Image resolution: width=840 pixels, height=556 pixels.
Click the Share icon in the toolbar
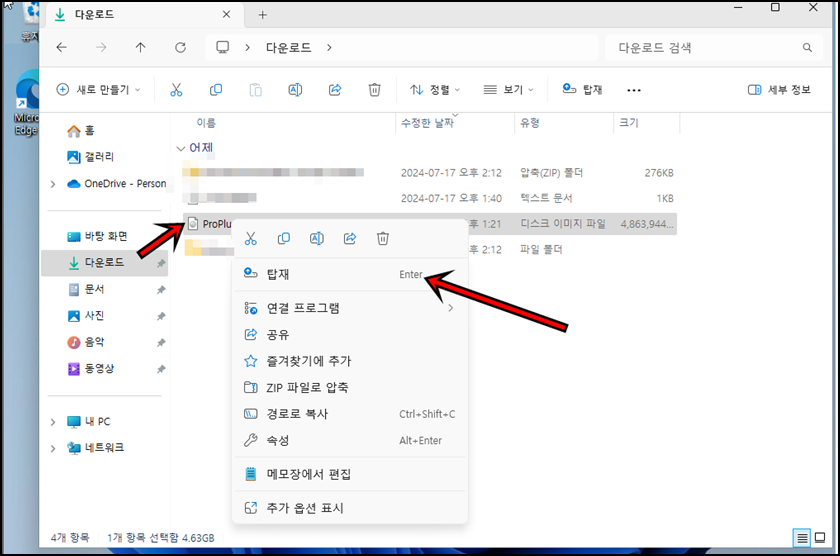point(335,90)
